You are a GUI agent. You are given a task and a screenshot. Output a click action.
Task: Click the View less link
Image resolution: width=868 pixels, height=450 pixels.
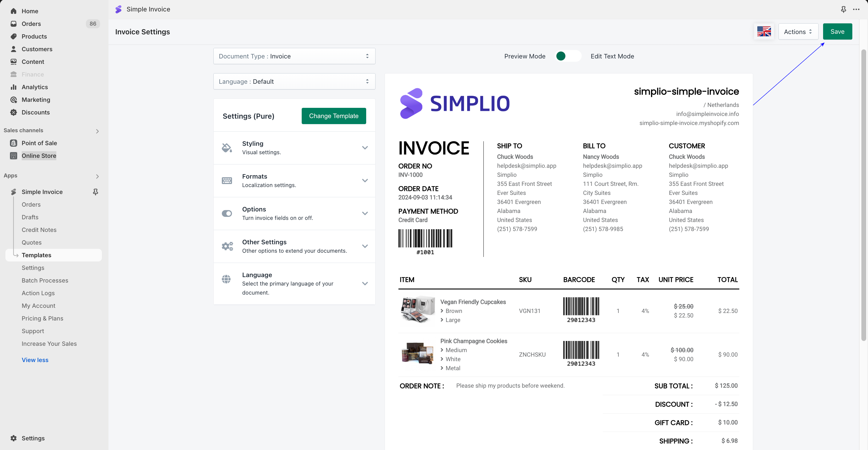(35, 360)
